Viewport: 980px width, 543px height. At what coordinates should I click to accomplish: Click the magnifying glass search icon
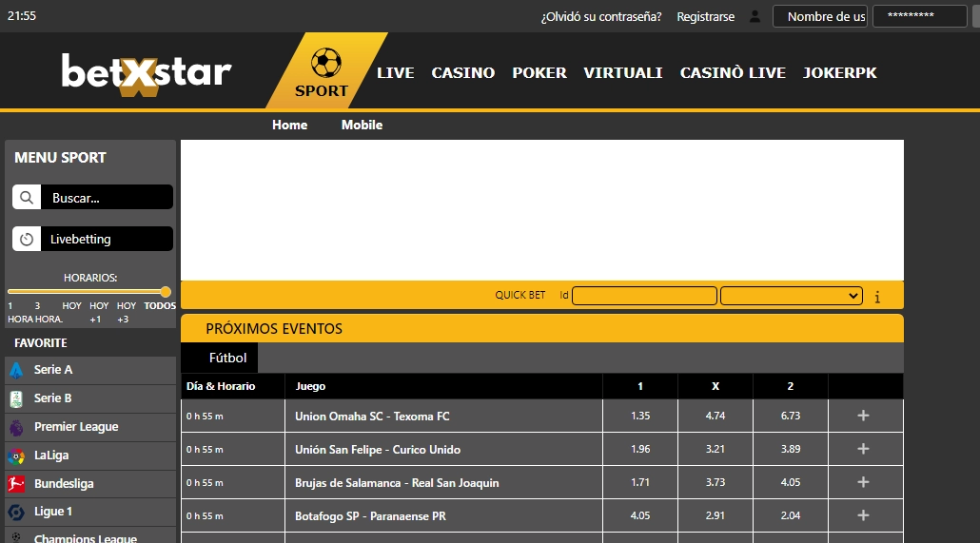click(27, 198)
